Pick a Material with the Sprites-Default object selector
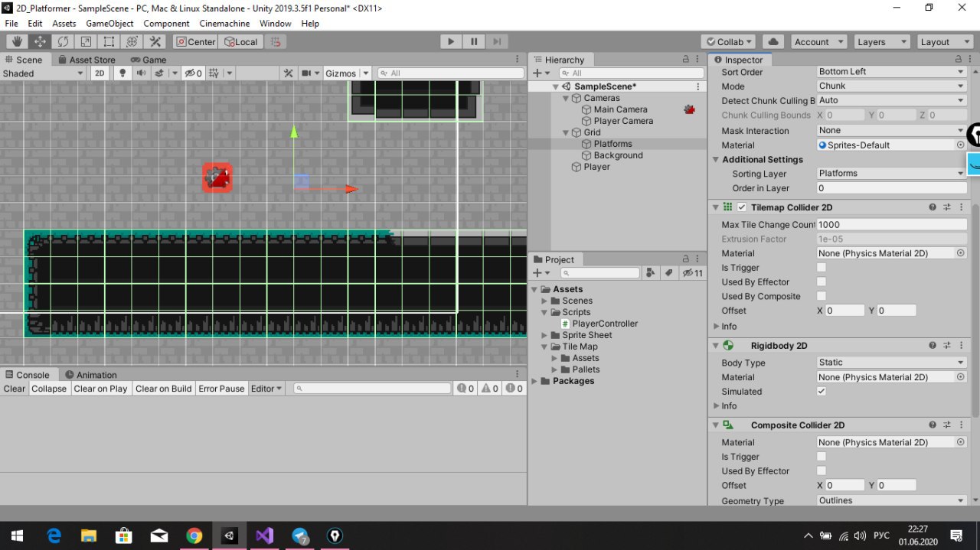Screen dimensions: 980x550 (x=960, y=145)
